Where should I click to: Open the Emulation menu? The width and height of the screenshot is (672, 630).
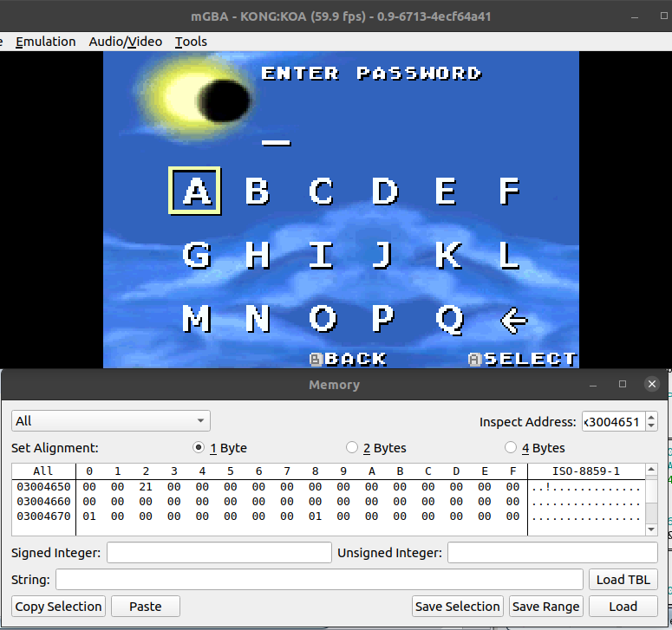pos(45,42)
